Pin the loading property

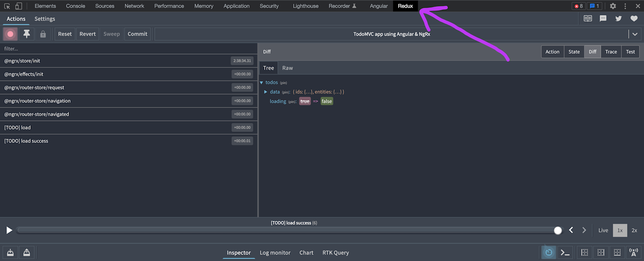click(x=292, y=102)
